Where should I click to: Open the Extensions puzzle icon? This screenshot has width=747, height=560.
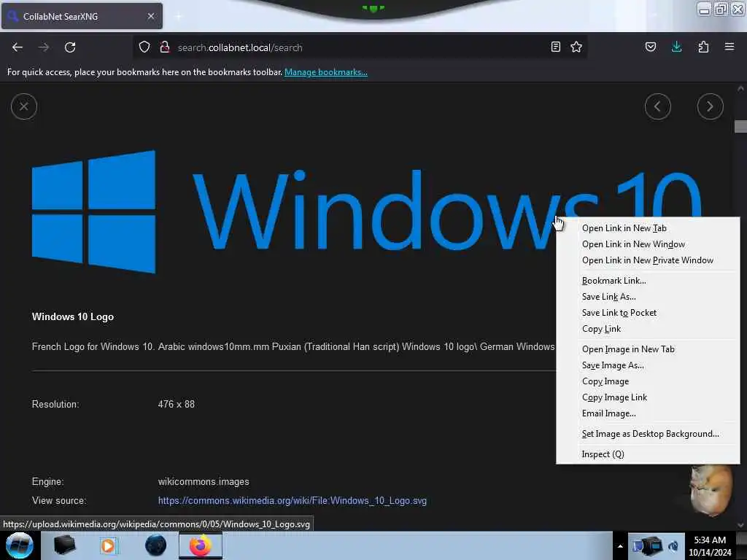tap(703, 47)
